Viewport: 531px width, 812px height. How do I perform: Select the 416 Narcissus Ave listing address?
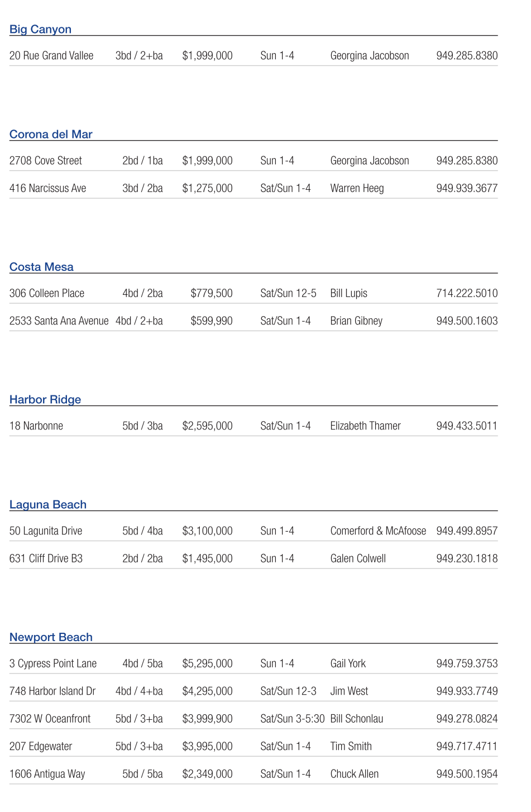coord(47,188)
